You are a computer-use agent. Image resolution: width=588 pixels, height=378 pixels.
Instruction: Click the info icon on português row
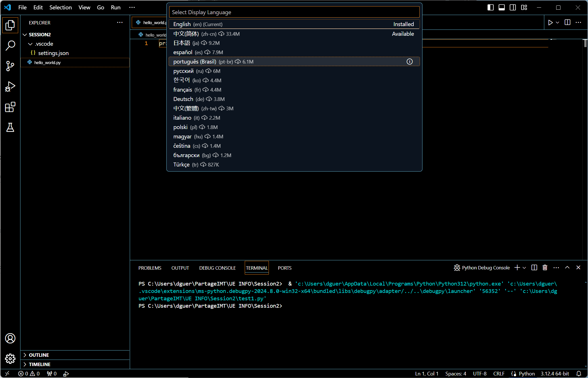pyautogui.click(x=409, y=62)
